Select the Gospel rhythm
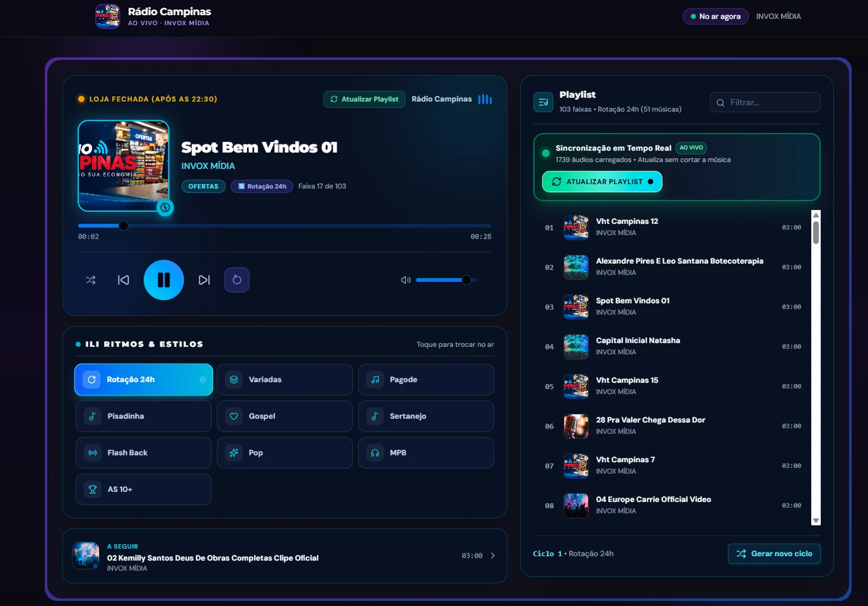Image resolution: width=868 pixels, height=606 pixels. [285, 416]
